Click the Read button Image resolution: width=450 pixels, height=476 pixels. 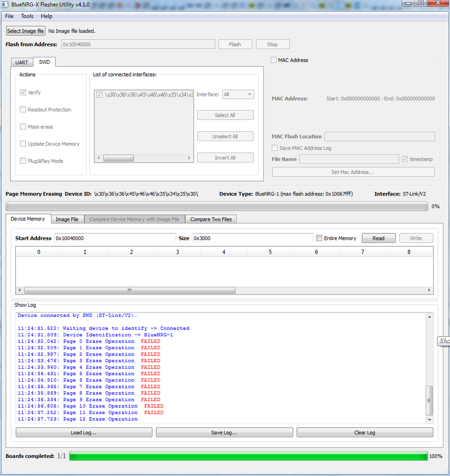coord(378,238)
